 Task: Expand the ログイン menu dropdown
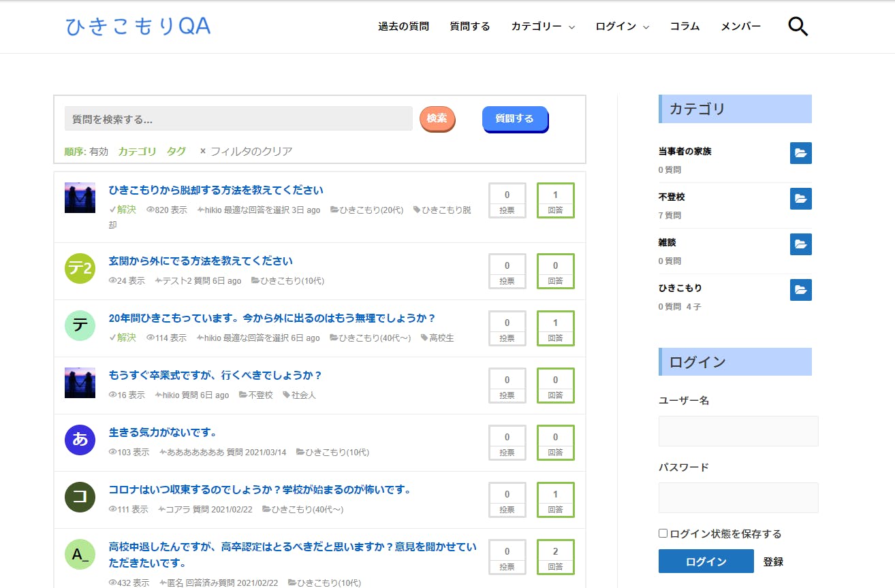pos(622,27)
